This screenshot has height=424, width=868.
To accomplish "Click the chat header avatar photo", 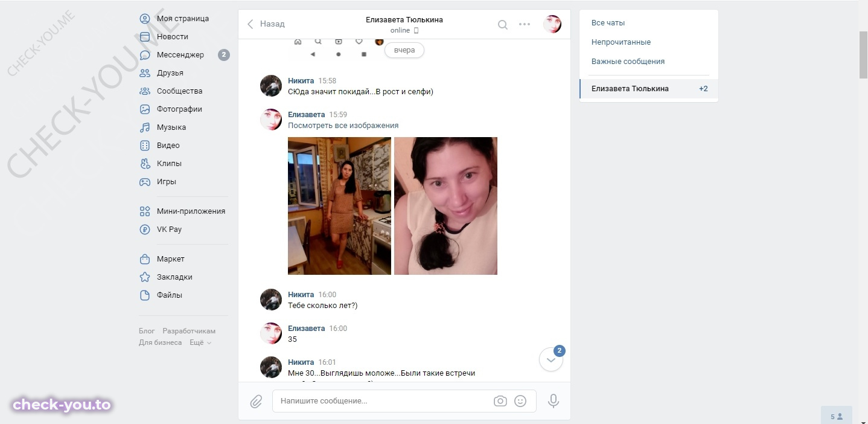I will (552, 24).
